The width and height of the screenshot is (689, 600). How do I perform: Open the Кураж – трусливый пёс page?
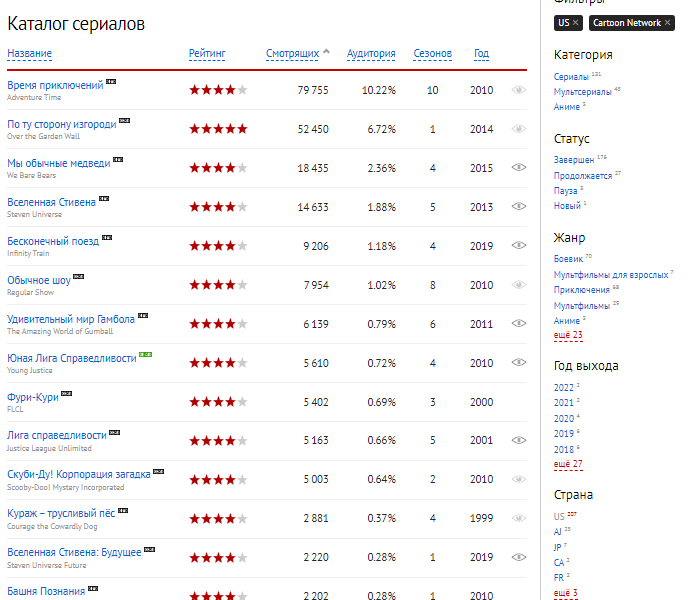[x=61, y=513]
